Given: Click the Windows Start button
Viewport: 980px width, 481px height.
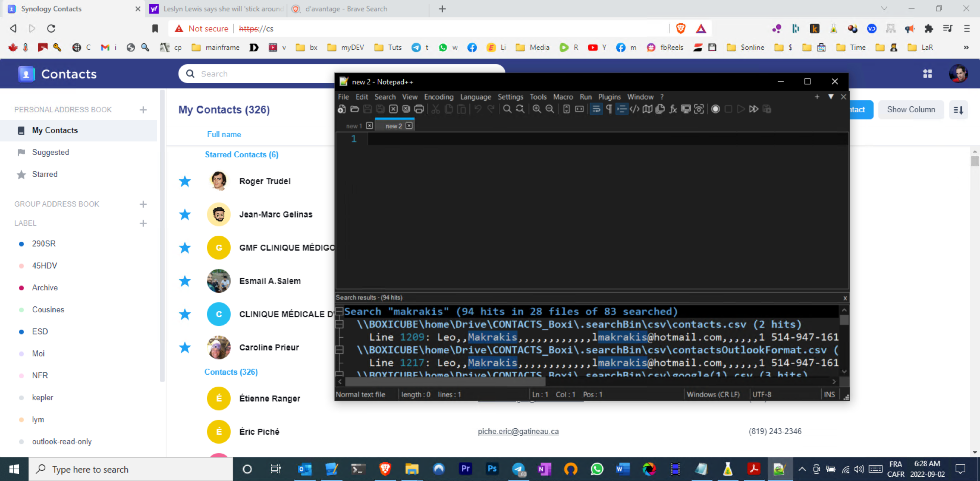Looking at the screenshot, I should 14,469.
